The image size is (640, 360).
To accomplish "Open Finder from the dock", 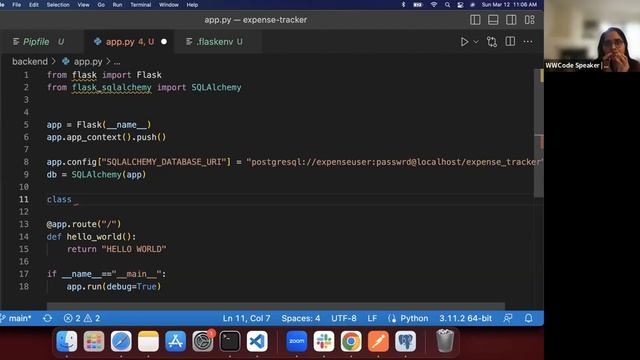I will pos(67,341).
